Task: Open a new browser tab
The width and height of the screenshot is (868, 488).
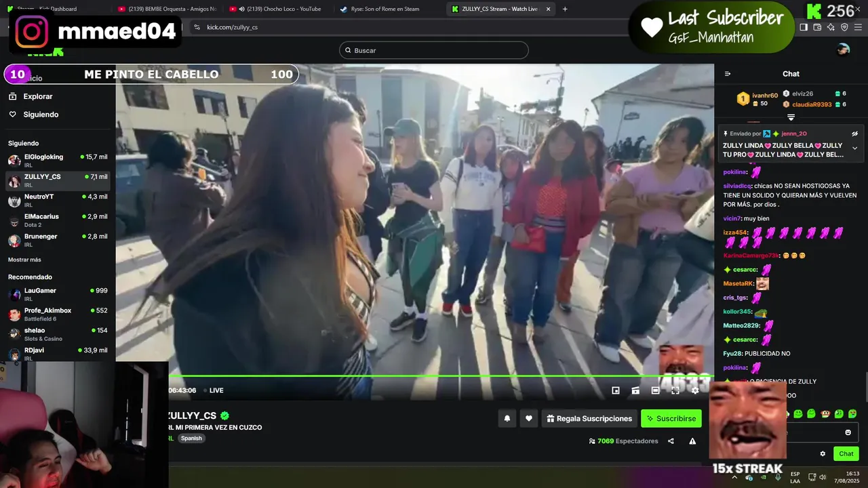Action: pyautogui.click(x=565, y=9)
